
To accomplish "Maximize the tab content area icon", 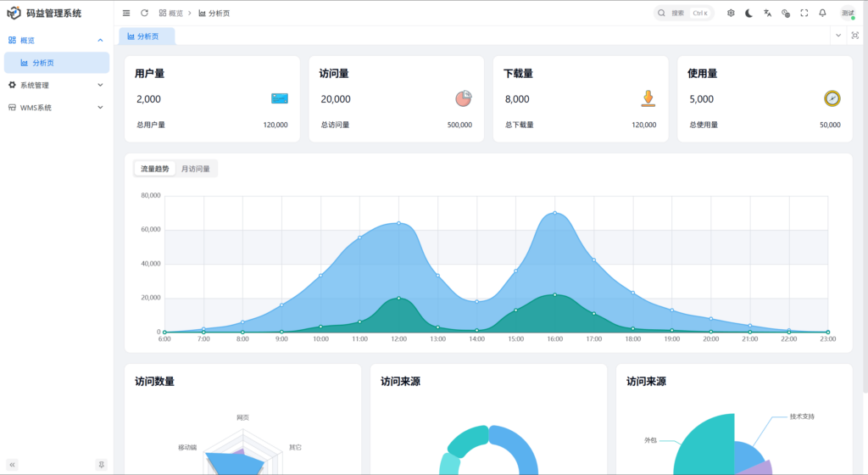I will tap(854, 36).
